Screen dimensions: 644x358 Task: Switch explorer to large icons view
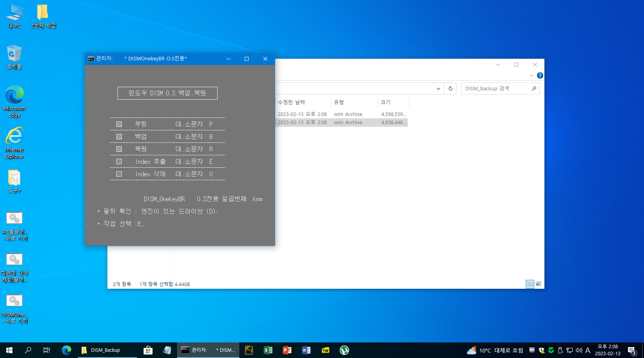point(539,284)
